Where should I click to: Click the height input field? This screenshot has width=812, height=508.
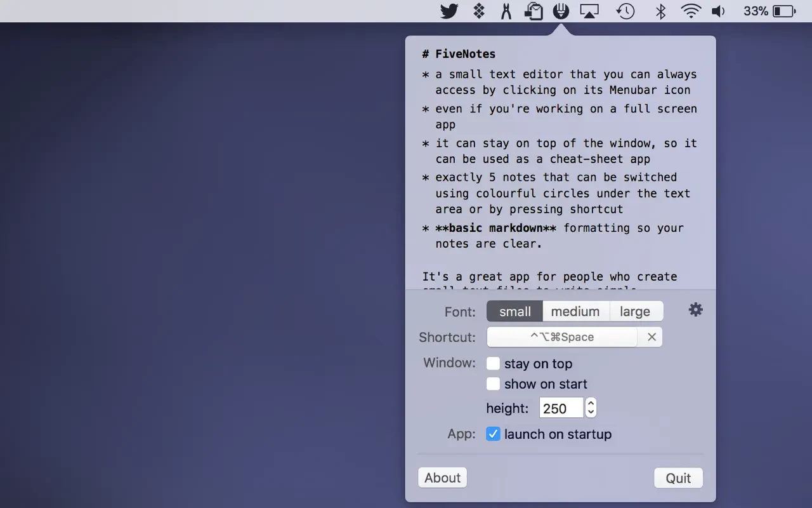click(x=561, y=408)
